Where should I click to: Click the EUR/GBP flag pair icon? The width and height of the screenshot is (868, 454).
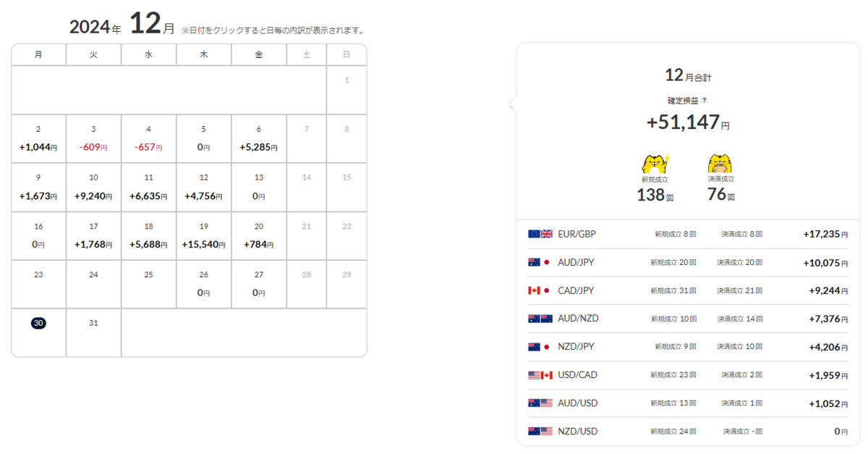pos(540,234)
